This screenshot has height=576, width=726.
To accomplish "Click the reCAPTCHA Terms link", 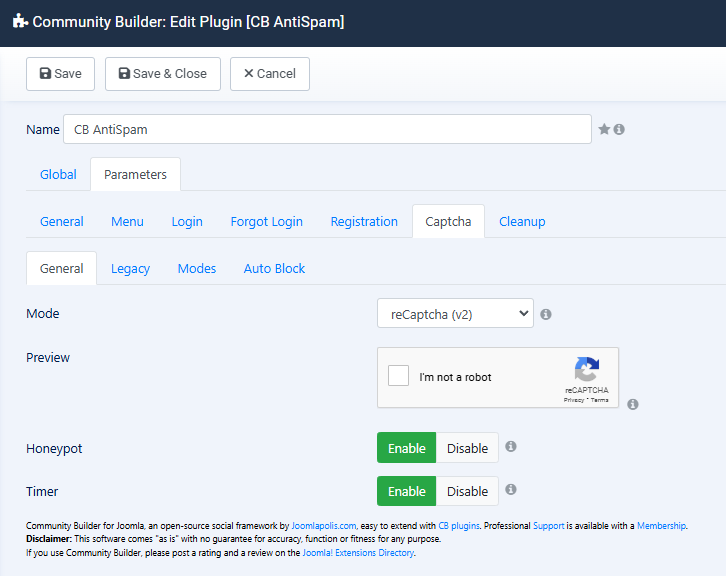I will coord(600,400).
